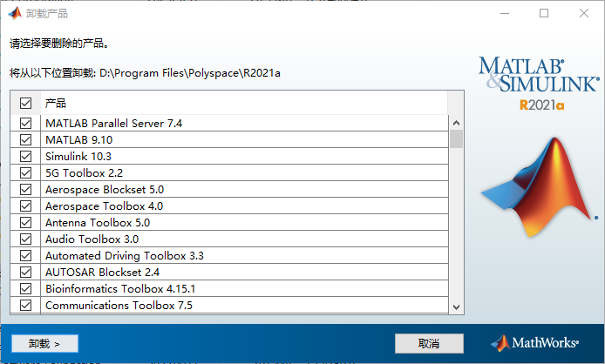Uncheck the Simulink 10.3 checkbox

click(x=26, y=156)
